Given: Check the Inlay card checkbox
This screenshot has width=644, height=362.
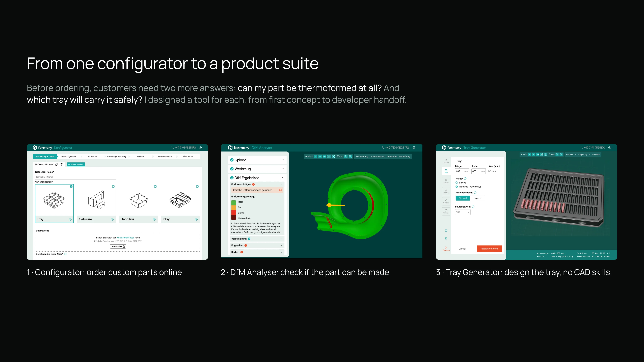Looking at the screenshot, I should 198,187.
